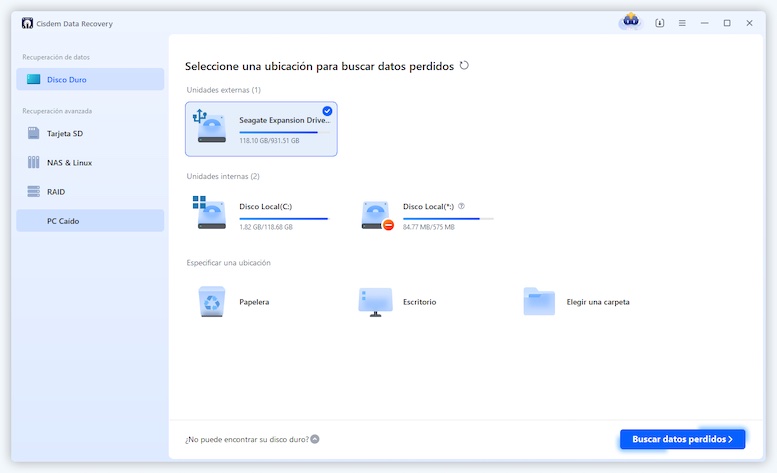The height and width of the screenshot is (473, 777).
Task: Open the user account avatar icon
Action: pos(631,22)
